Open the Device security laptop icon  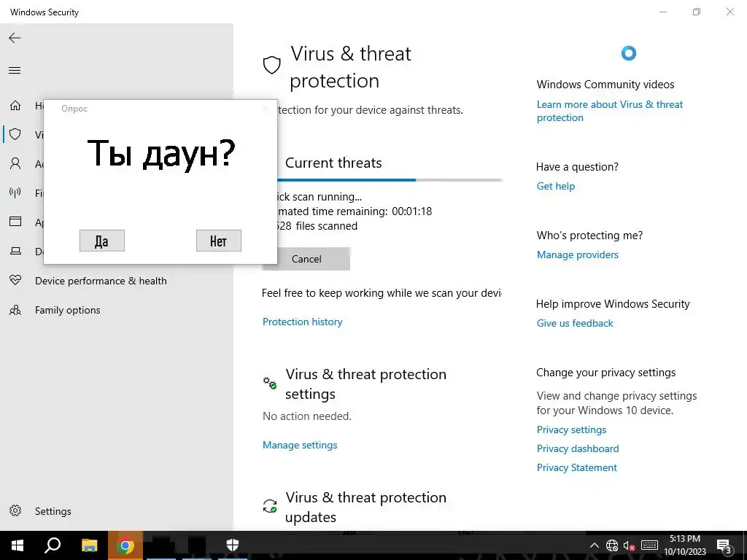pos(15,251)
